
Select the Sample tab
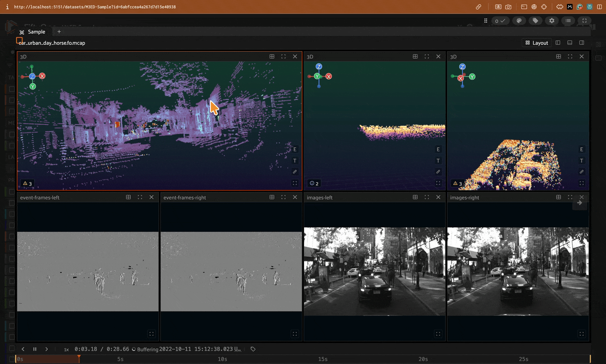pos(33,32)
